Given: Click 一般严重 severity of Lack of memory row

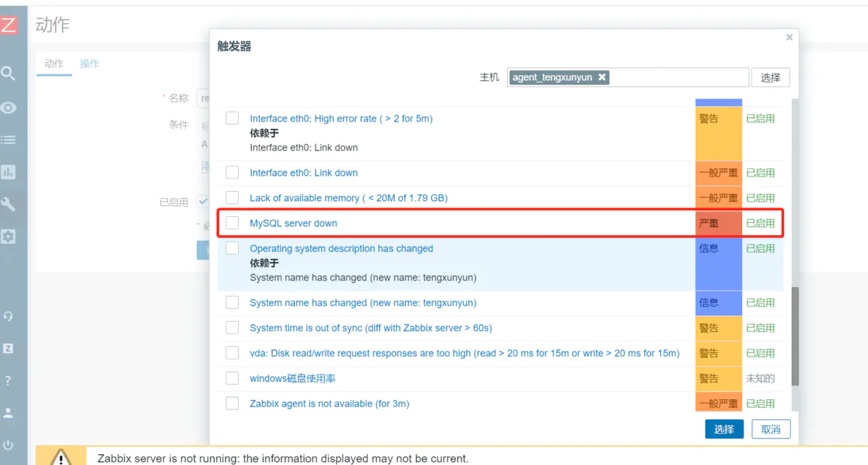Looking at the screenshot, I should click(719, 198).
